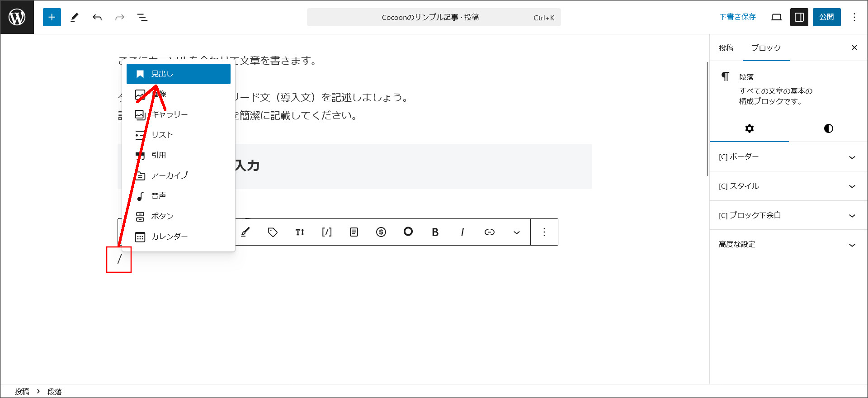Toggle the settings sidebar panel icon
868x398 pixels.
point(799,17)
